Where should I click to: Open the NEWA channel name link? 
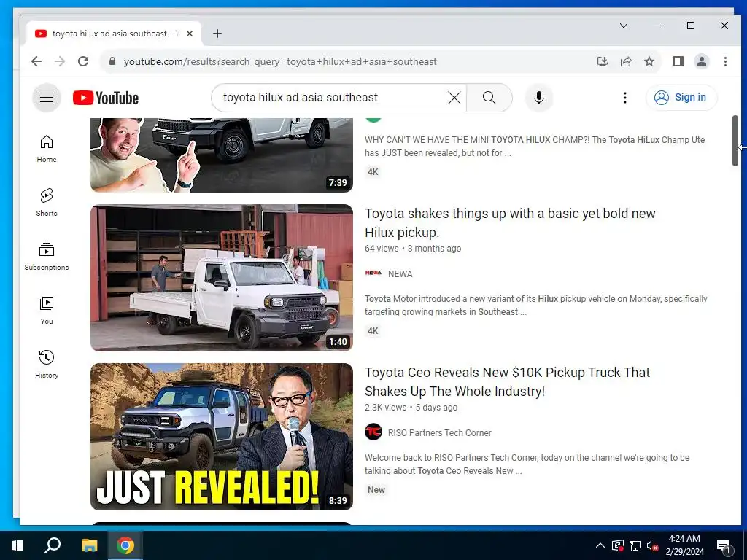coord(400,274)
